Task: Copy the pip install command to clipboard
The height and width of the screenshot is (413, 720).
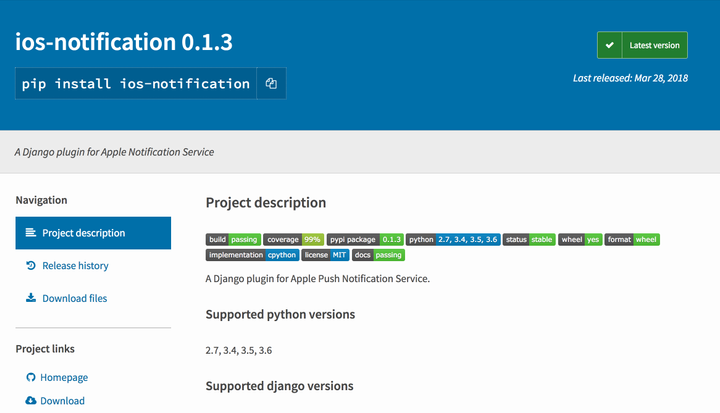Action: pos(271,84)
